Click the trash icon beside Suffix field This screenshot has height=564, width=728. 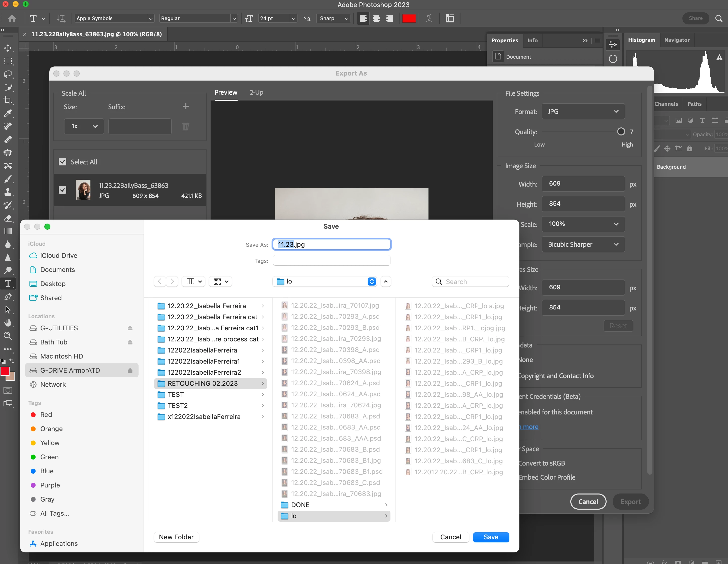click(186, 126)
